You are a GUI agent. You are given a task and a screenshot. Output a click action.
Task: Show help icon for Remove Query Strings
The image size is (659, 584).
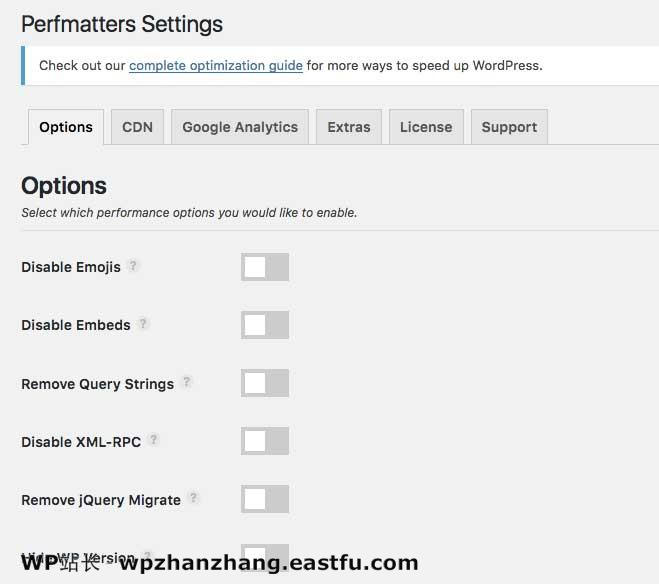click(x=187, y=382)
